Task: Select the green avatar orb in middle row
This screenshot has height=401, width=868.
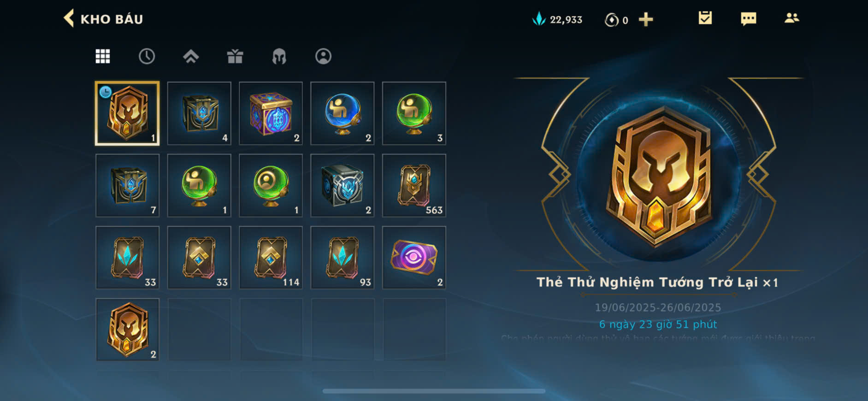Action: pyautogui.click(x=271, y=185)
